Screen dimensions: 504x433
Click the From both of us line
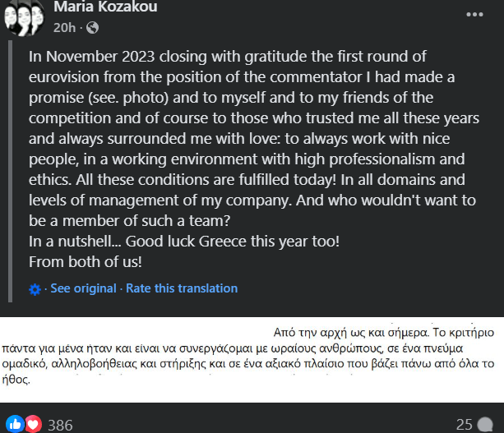pyautogui.click(x=86, y=262)
